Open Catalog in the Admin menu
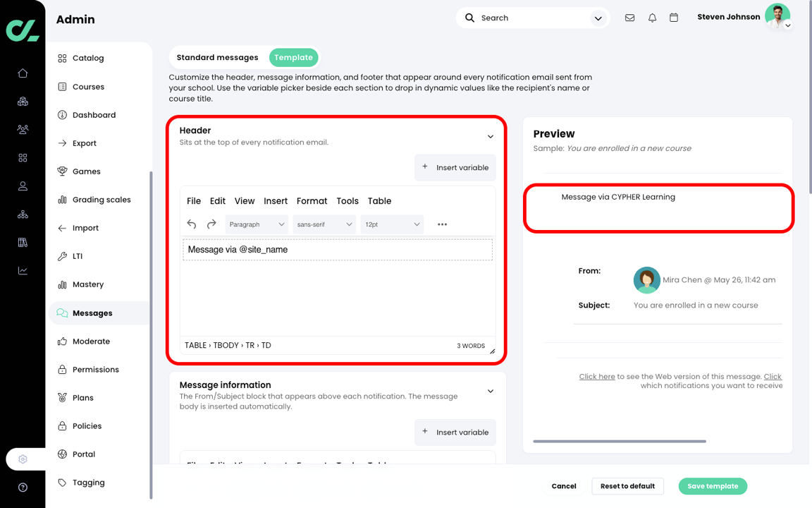The height and width of the screenshot is (508, 812). click(x=88, y=58)
